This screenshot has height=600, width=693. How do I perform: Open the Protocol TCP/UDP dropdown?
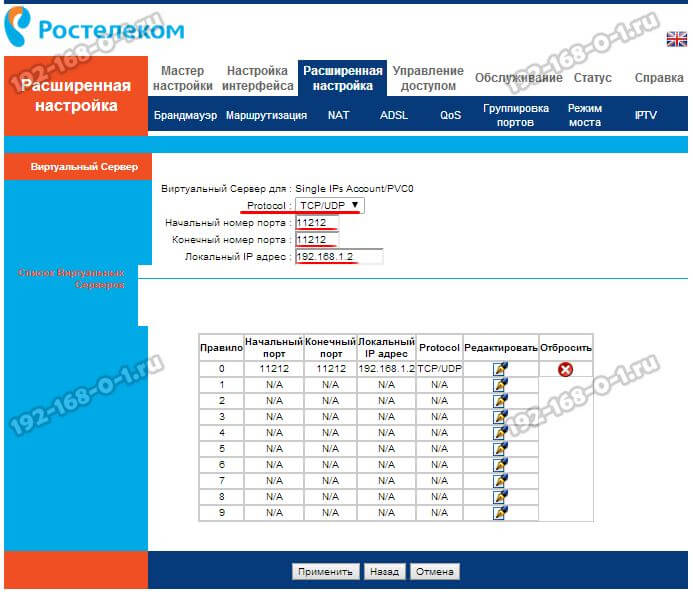pos(330,205)
